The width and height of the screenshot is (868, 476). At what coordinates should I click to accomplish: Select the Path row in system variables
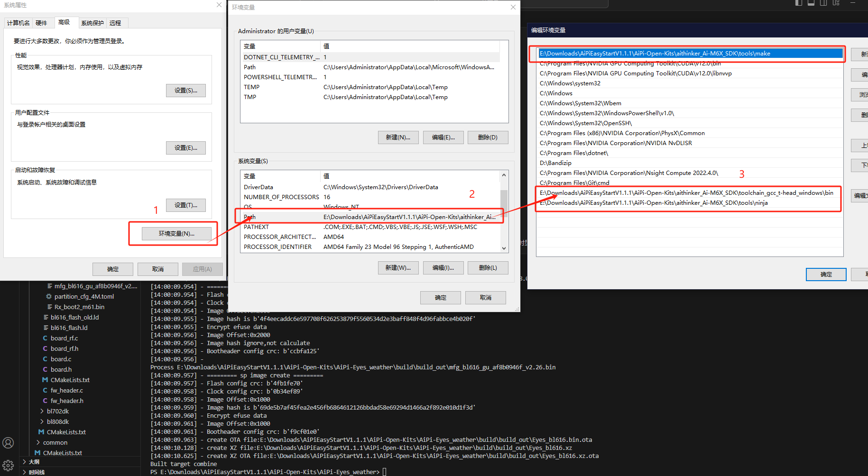(x=370, y=217)
